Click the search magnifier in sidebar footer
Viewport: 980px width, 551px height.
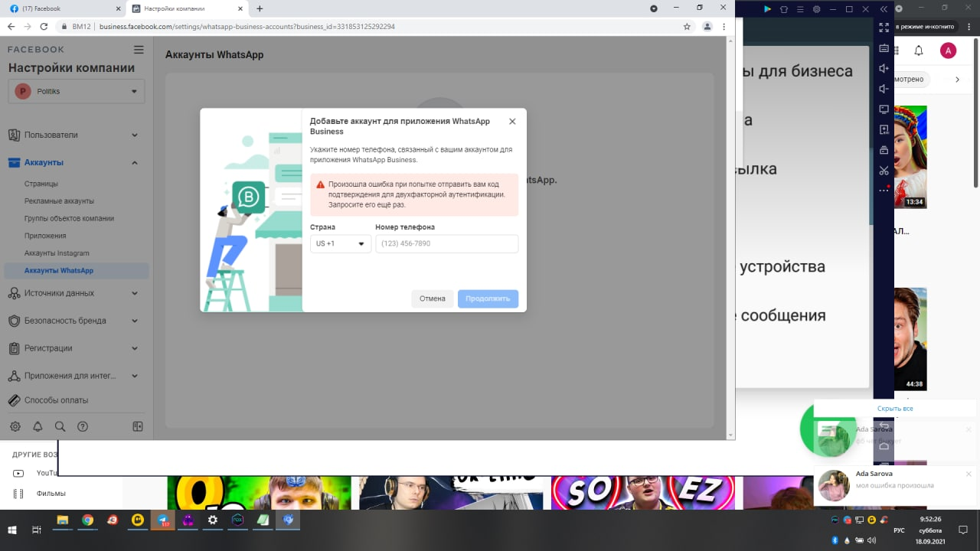pyautogui.click(x=60, y=426)
